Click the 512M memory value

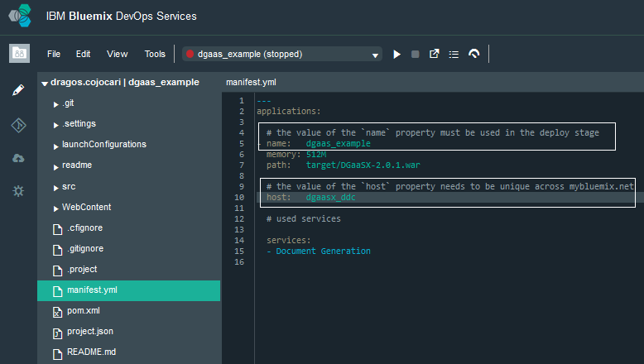point(316,155)
